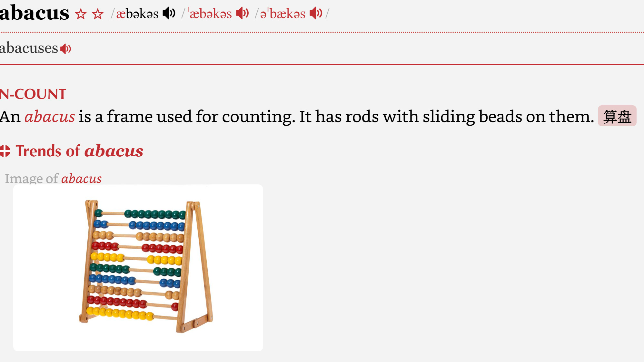Open the Trends of abacus heading text
Screen dimensions: 644x362
coord(79,151)
